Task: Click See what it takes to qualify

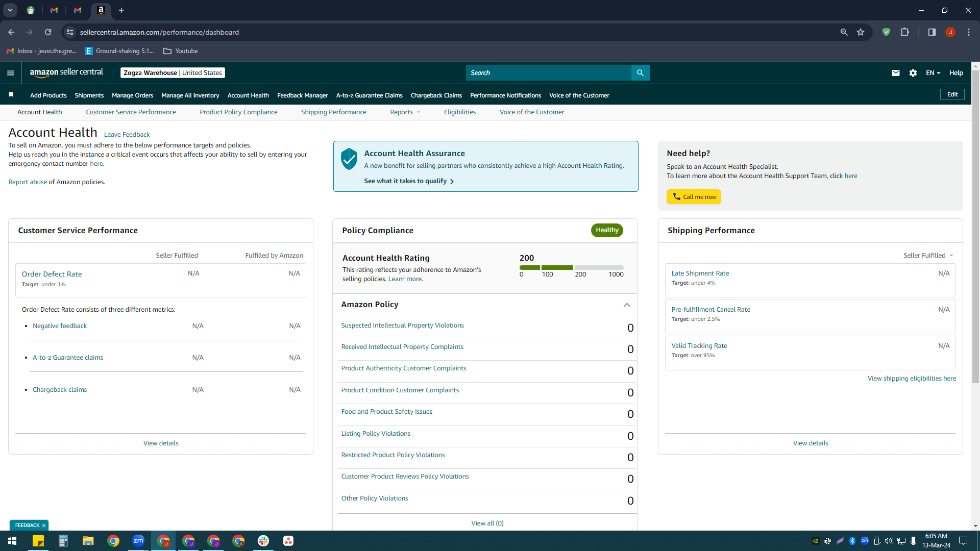Action: click(x=409, y=181)
